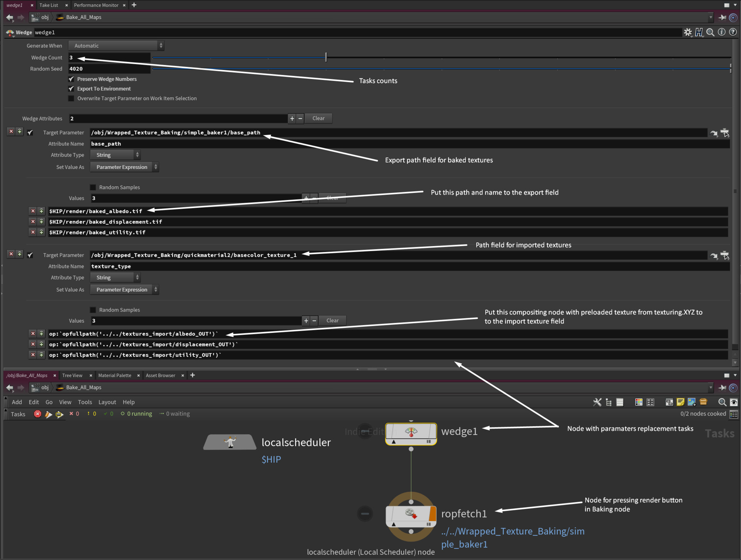
Task: Click the Random Seed input field
Action: point(109,69)
